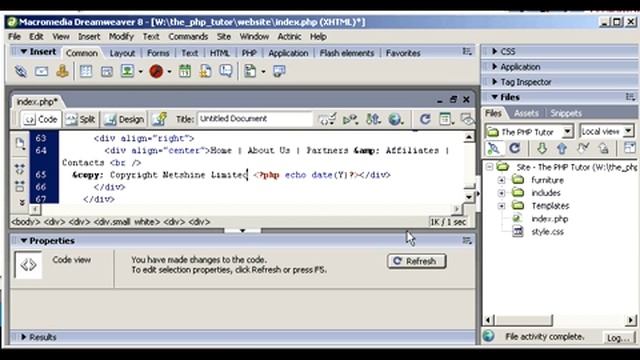Switch to Split view

click(81, 119)
